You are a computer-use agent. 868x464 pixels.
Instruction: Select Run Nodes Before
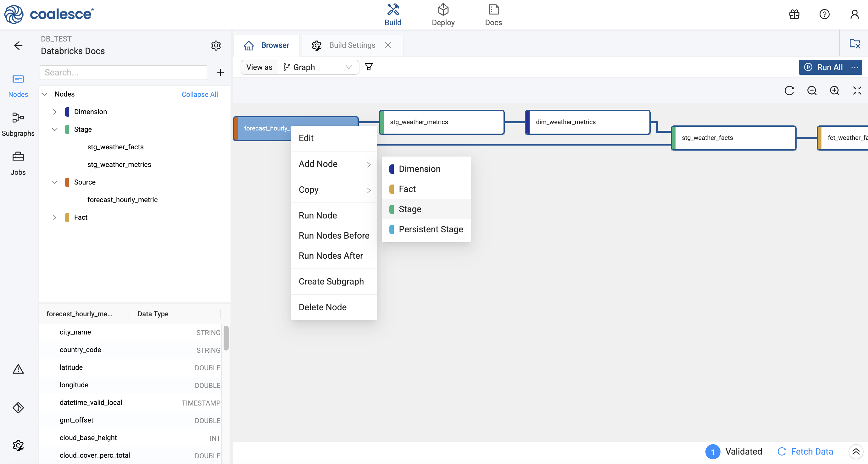pyautogui.click(x=334, y=236)
